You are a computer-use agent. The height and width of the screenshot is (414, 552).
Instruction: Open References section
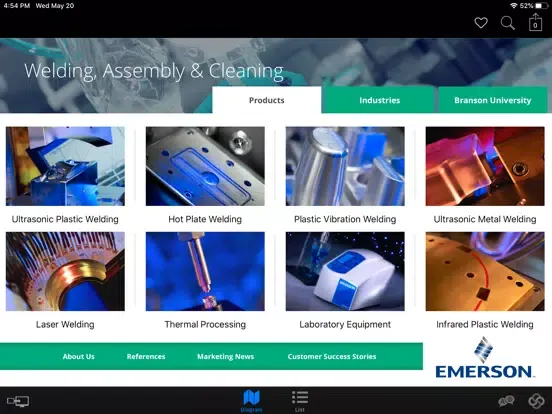tap(146, 356)
